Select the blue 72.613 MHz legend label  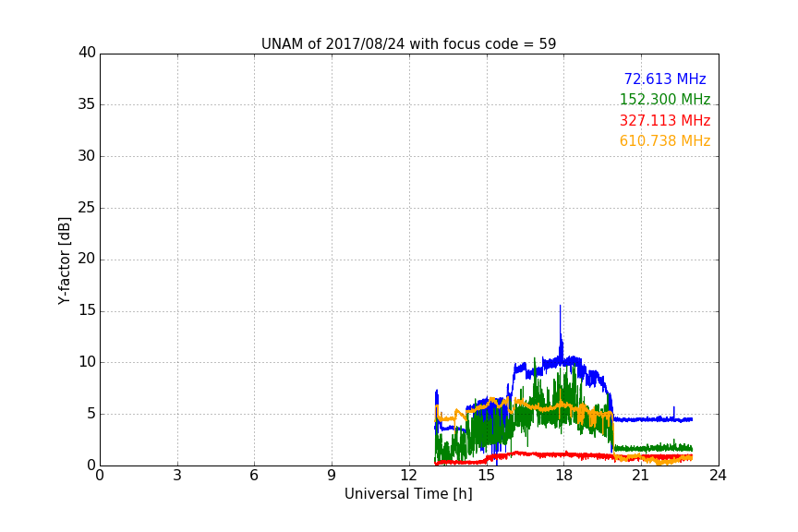665,79
